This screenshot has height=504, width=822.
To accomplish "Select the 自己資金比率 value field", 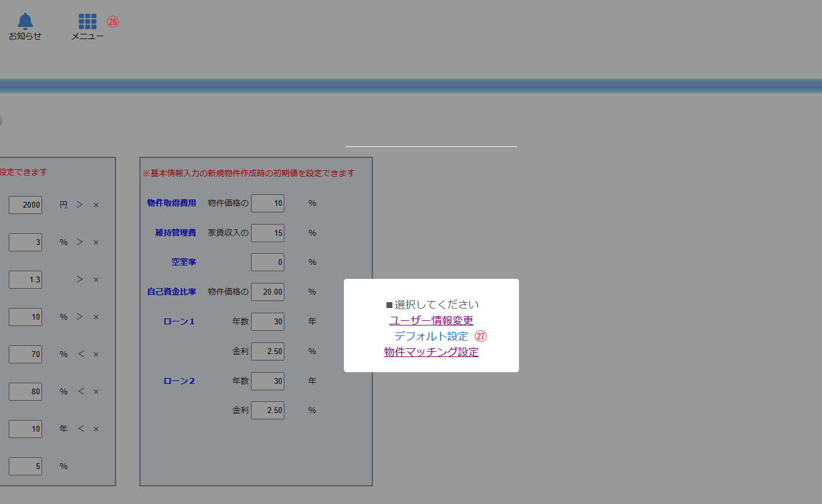I will pos(267,292).
